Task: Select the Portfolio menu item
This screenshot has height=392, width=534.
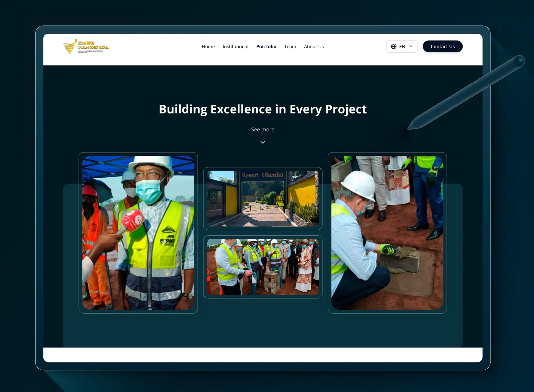Action: coord(266,47)
